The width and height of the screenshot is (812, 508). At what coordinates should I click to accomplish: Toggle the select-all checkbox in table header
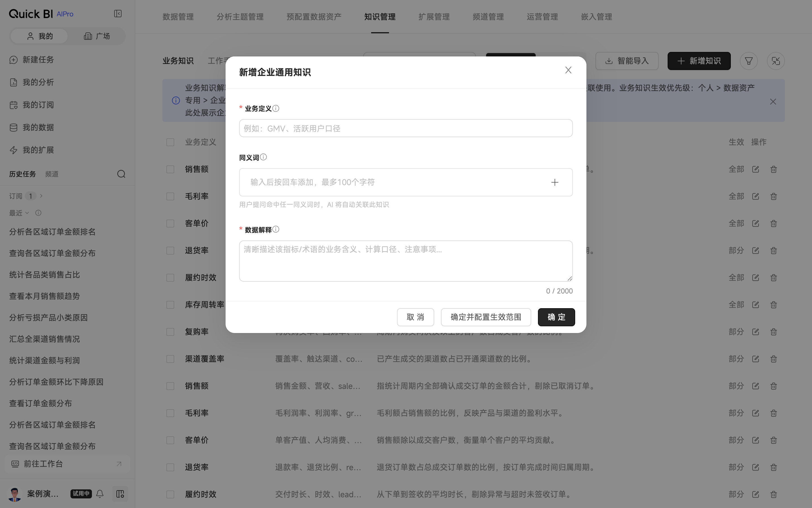point(171,142)
